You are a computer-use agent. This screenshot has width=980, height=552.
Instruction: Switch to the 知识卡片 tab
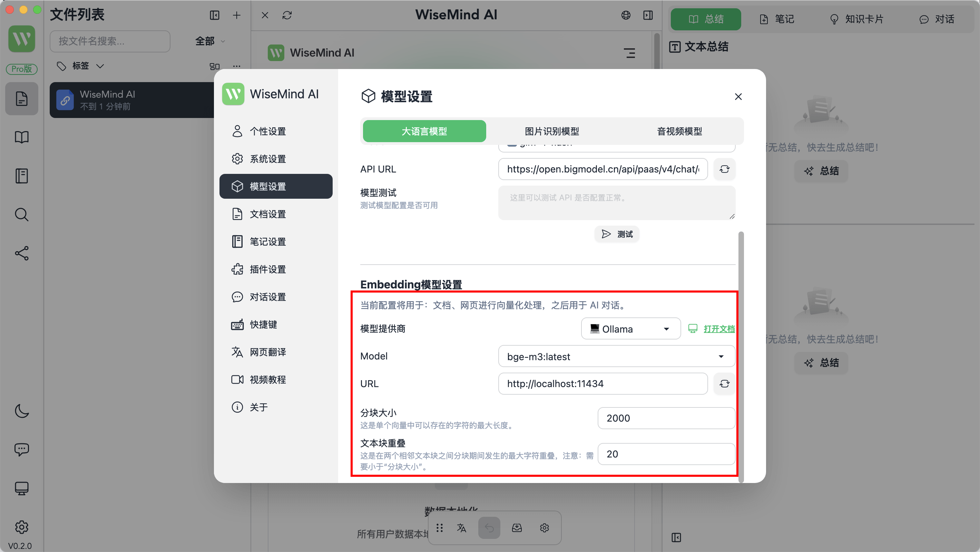tap(856, 19)
